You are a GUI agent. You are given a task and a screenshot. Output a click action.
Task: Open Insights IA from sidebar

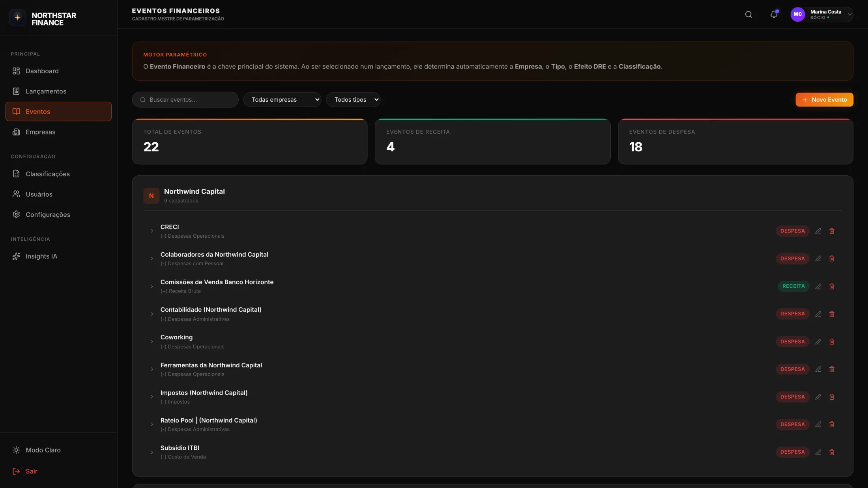pos(41,256)
